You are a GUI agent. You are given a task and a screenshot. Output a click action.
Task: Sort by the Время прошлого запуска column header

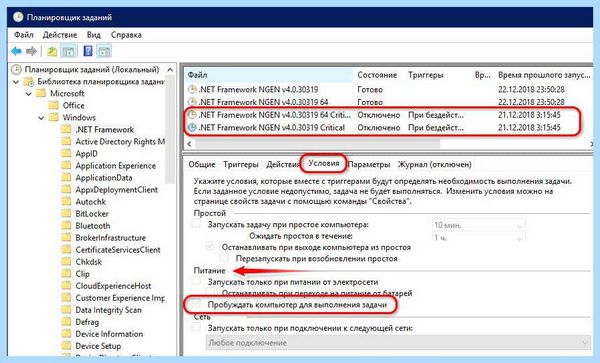click(x=544, y=75)
